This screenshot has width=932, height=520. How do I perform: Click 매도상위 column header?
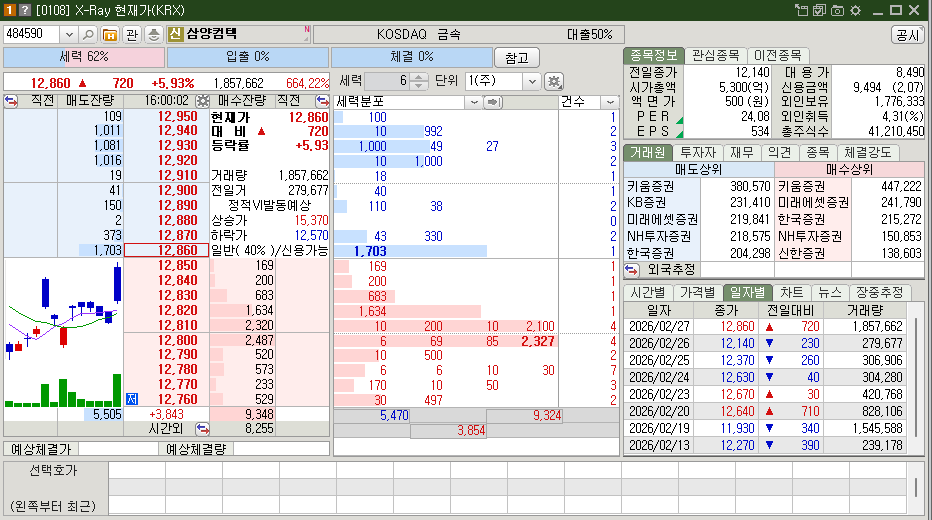coord(699,170)
